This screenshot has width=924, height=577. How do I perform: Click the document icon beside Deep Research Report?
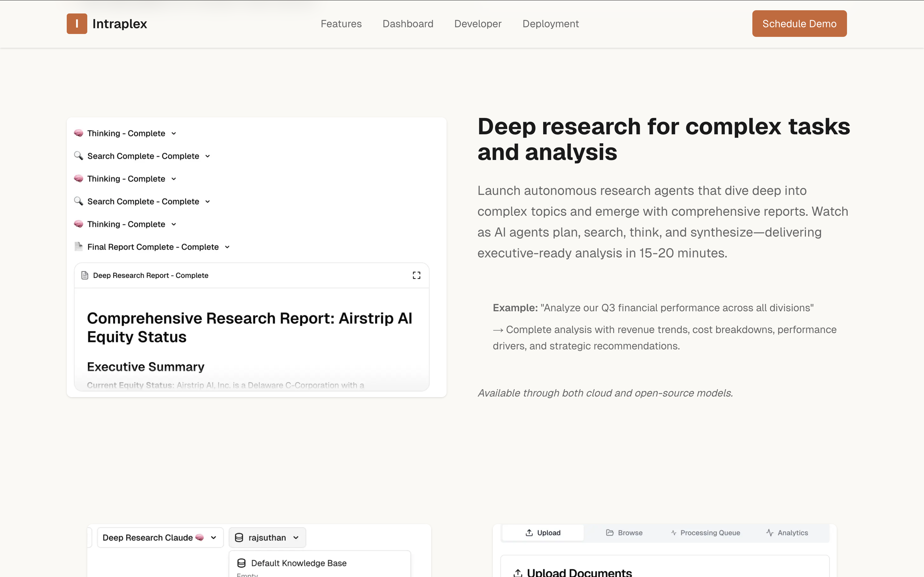(85, 275)
